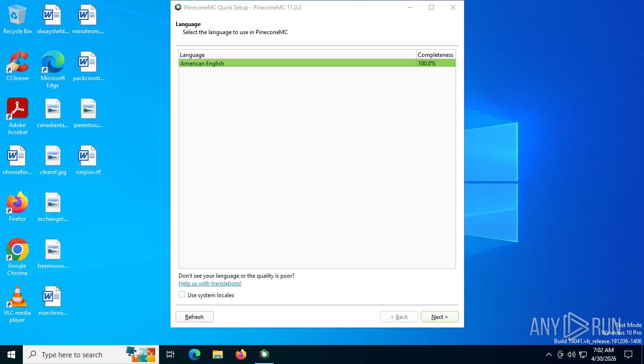
Task: Open the parentssu image file icon
Action: pos(88,114)
